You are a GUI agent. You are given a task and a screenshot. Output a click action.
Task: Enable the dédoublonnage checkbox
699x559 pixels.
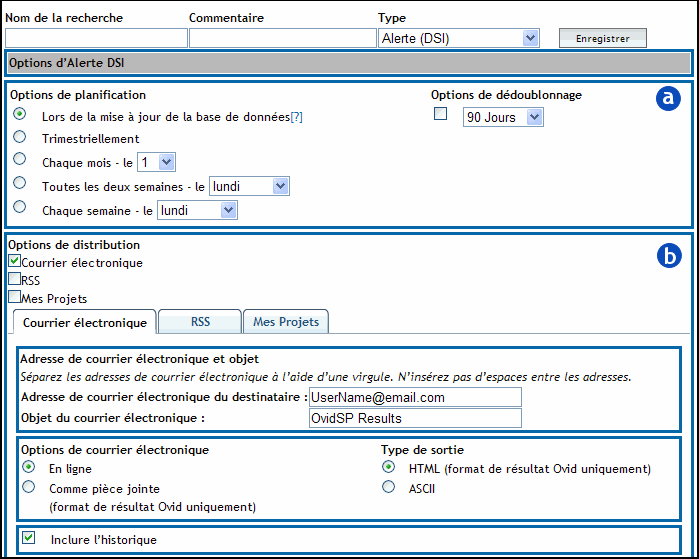[x=440, y=114]
